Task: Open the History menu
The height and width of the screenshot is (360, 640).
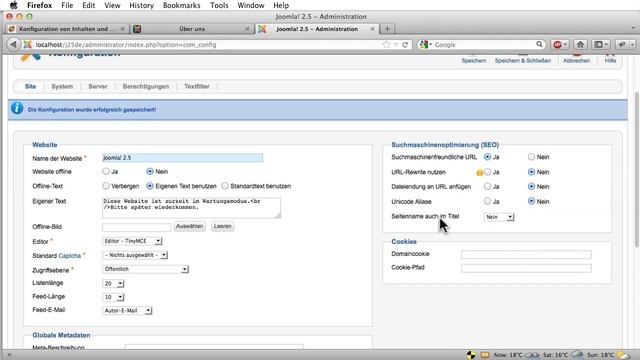Action: [141, 5]
